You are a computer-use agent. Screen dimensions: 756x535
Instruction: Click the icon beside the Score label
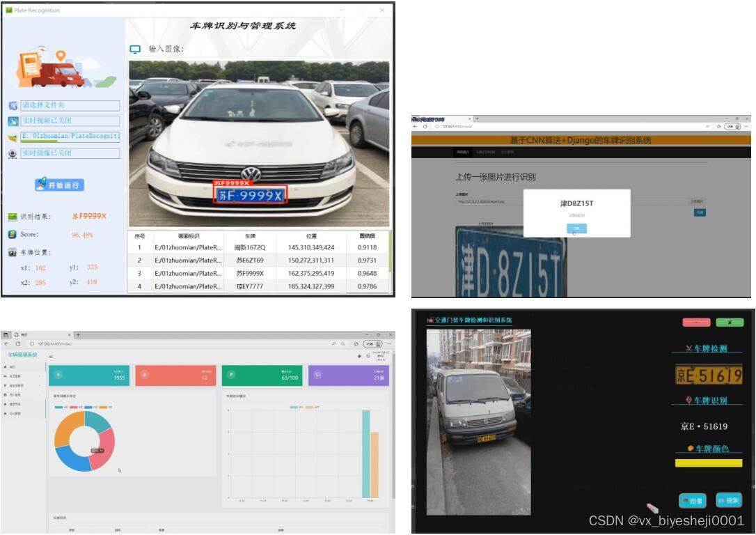13,235
